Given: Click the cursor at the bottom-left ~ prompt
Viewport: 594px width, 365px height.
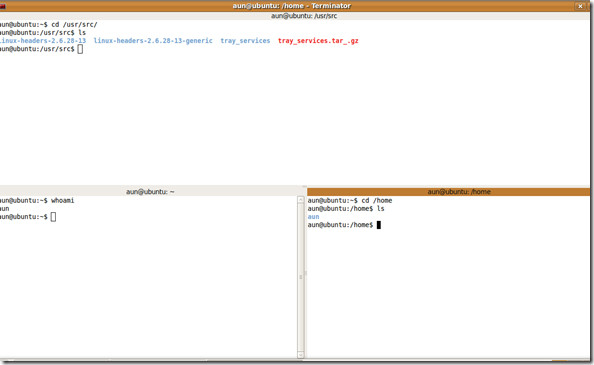Looking at the screenshot, I should pyautogui.click(x=53, y=217).
